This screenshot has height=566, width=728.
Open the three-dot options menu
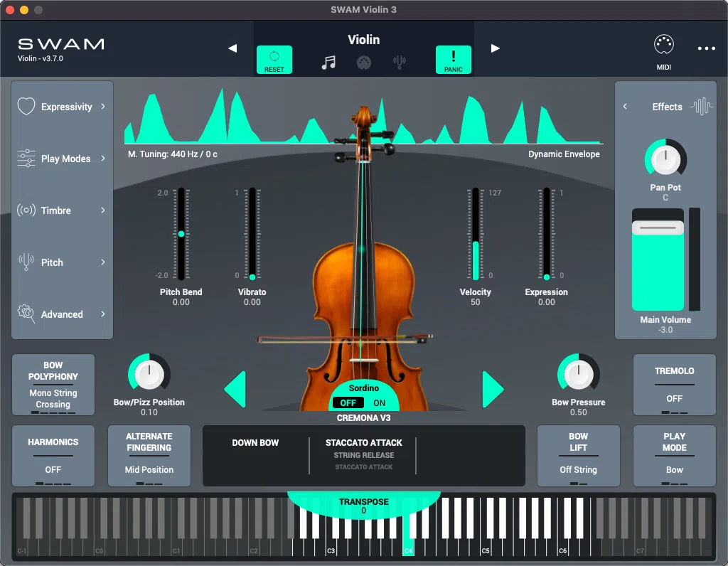(x=707, y=48)
